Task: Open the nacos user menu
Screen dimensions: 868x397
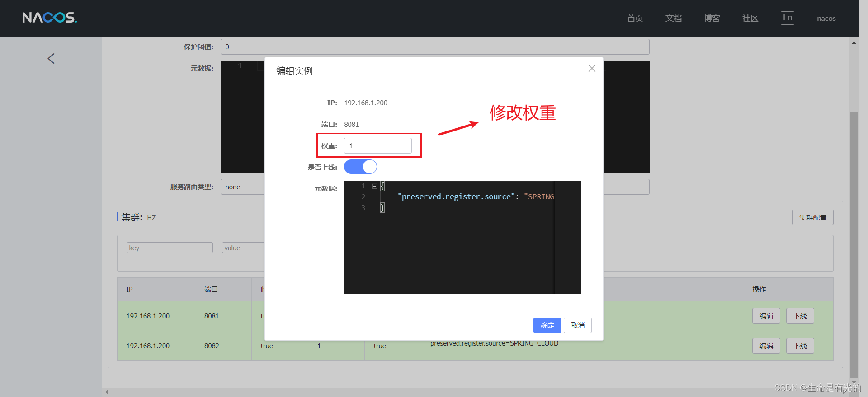Action: click(x=826, y=19)
